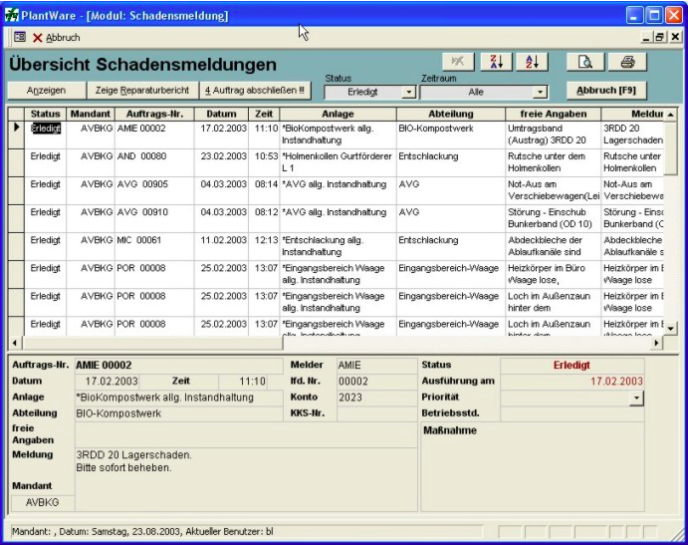Click horizontal scrollbar right arrow
Viewport: 688px width, 545px height.
point(656,343)
